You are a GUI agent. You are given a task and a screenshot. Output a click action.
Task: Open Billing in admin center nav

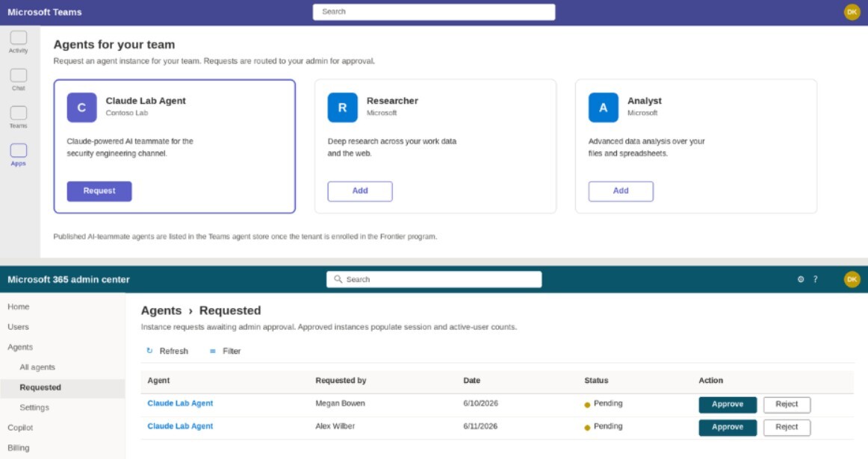click(x=18, y=448)
